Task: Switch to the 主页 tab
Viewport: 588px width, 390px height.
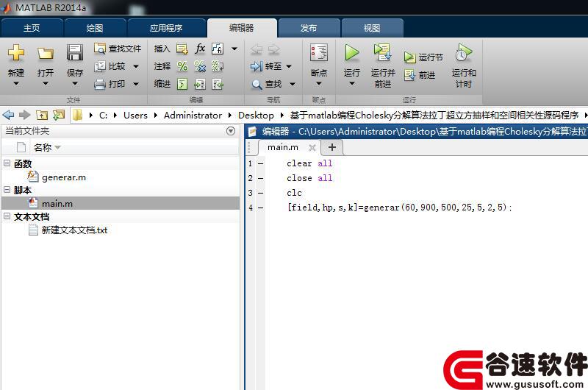Action: (x=32, y=28)
